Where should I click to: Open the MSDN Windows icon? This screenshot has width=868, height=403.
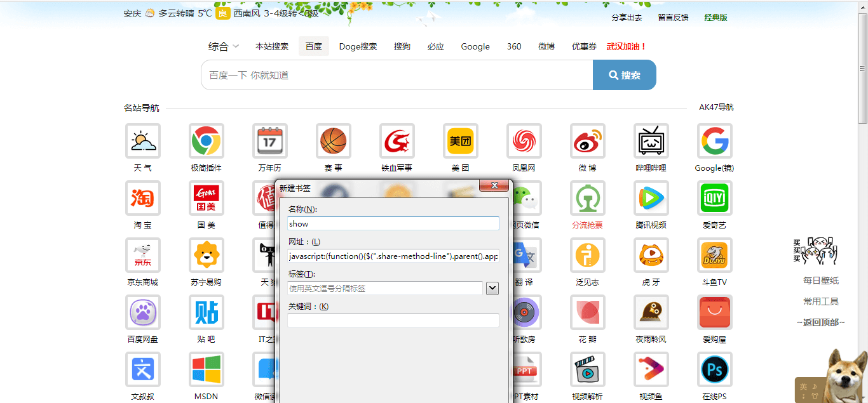pyautogui.click(x=207, y=369)
